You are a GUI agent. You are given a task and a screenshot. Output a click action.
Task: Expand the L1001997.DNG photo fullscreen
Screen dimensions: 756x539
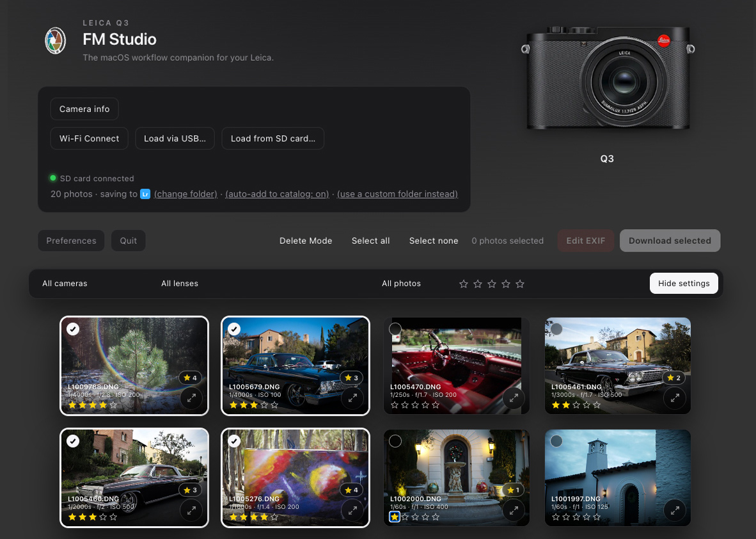click(675, 510)
